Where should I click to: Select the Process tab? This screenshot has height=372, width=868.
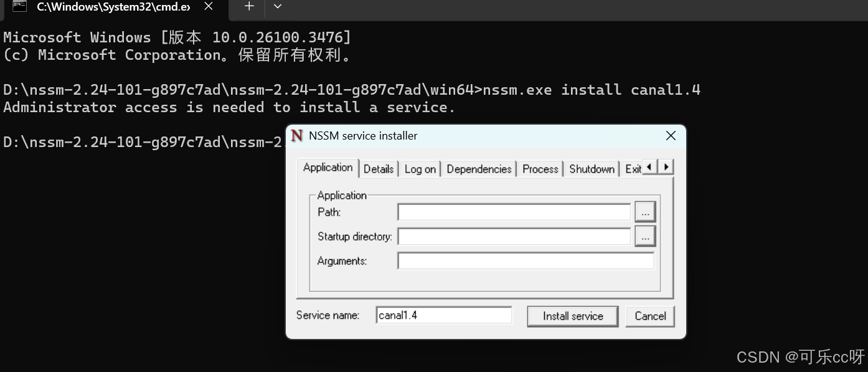pyautogui.click(x=540, y=169)
